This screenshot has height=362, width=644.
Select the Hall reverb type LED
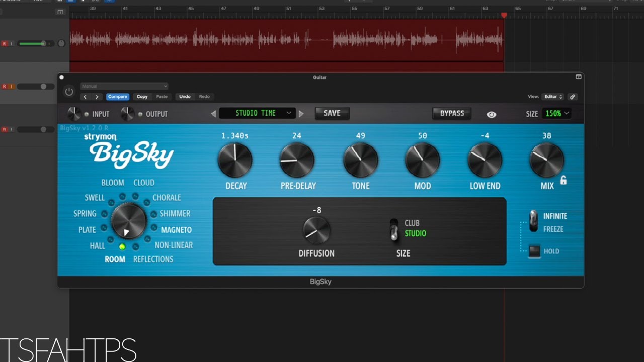[111, 239]
